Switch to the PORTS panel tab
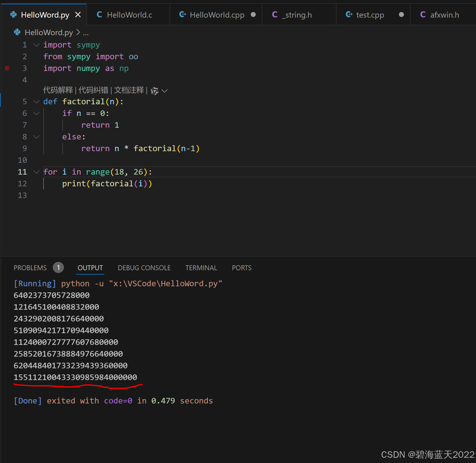476x463 pixels. [x=242, y=268]
